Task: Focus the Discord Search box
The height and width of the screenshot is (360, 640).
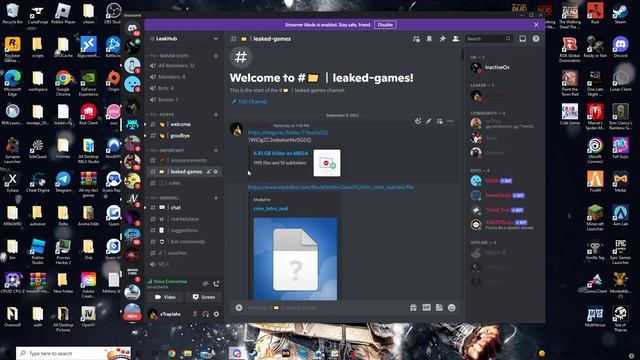Action: coord(489,39)
